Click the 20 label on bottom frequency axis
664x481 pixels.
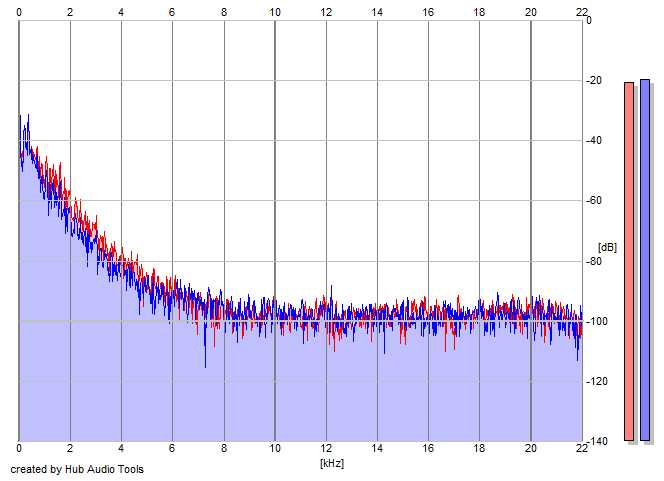pyautogui.click(x=531, y=448)
